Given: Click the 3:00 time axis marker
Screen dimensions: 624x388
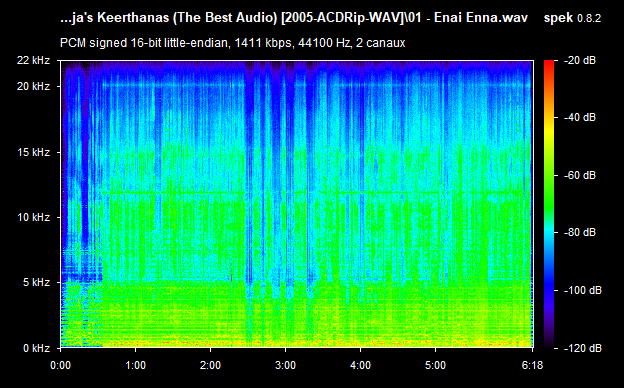Looking at the screenshot, I should click(x=285, y=365).
